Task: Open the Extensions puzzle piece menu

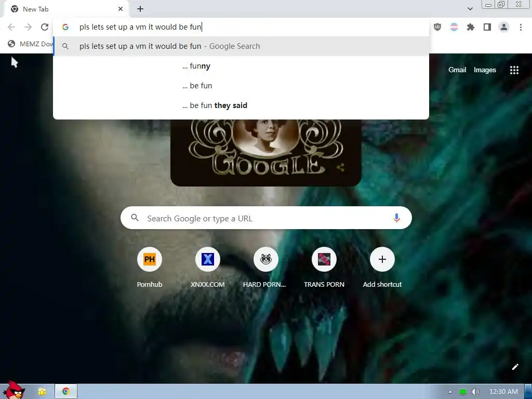Action: click(471, 27)
